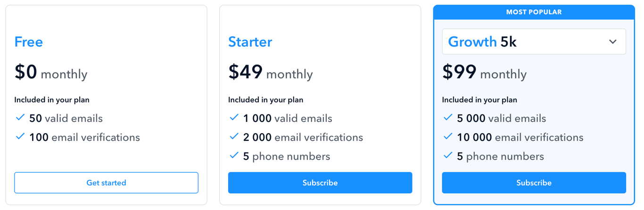Click the chevron arrow in Growth selector

[612, 42]
